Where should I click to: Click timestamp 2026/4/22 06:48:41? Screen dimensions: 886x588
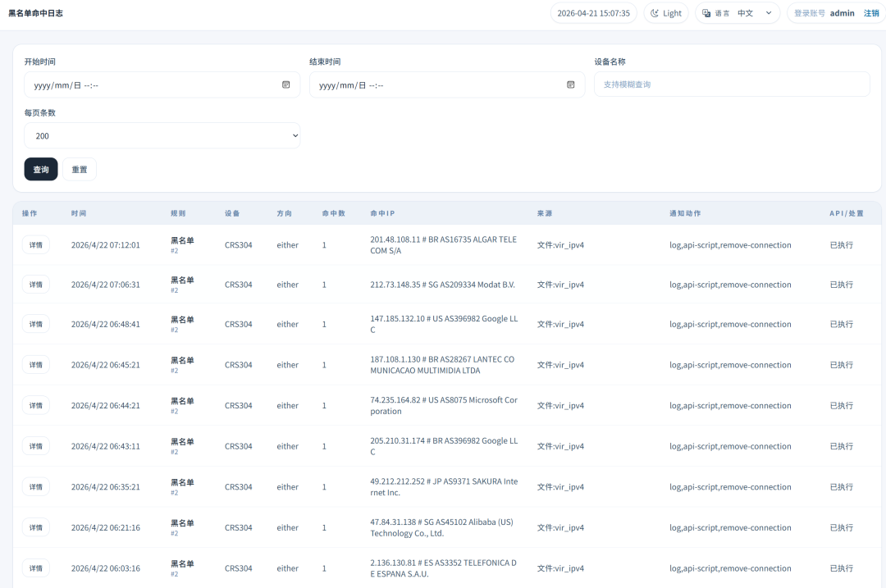click(106, 324)
